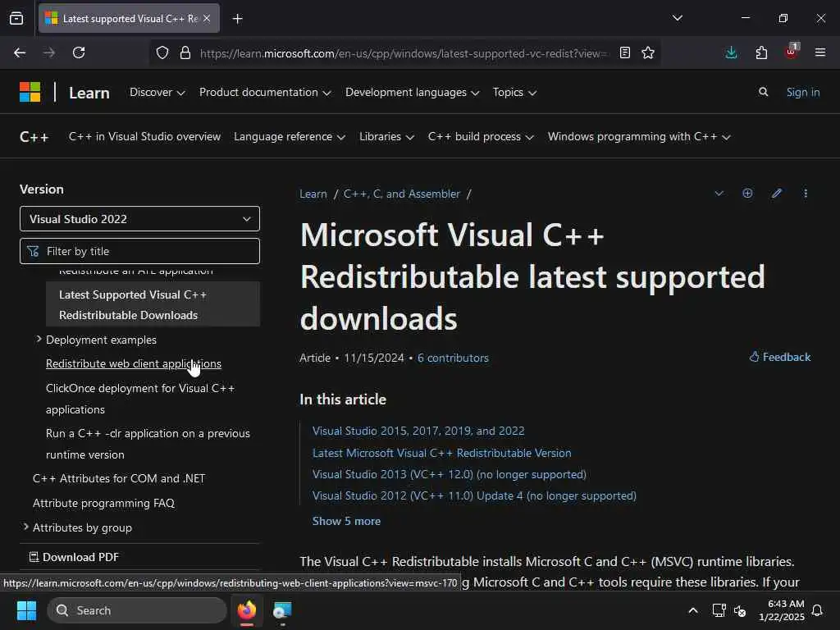This screenshot has width=840, height=630.
Task: Click the add to collection plus icon
Action: tap(747, 194)
